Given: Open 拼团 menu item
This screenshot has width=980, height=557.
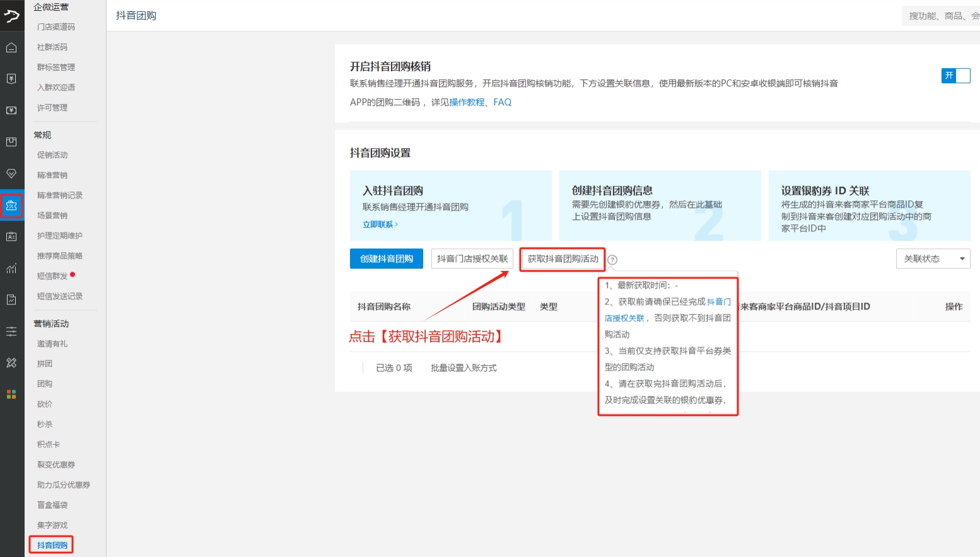Looking at the screenshot, I should point(45,364).
